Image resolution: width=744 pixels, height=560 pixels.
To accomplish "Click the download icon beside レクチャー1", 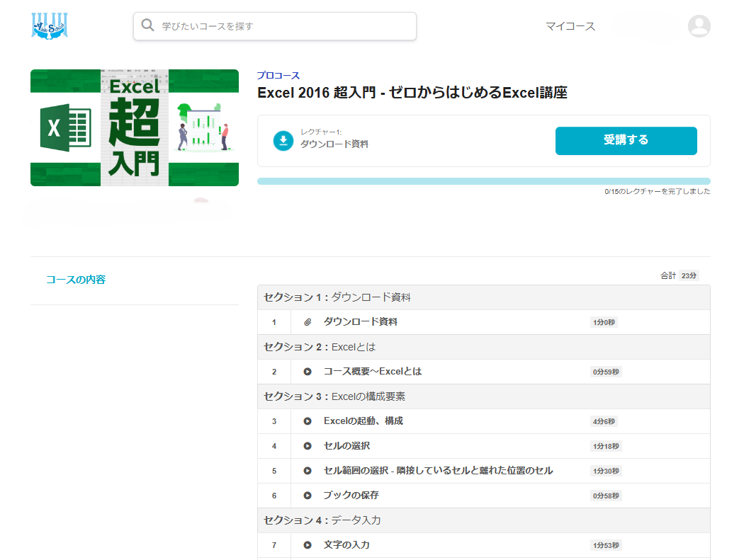I will [x=283, y=141].
